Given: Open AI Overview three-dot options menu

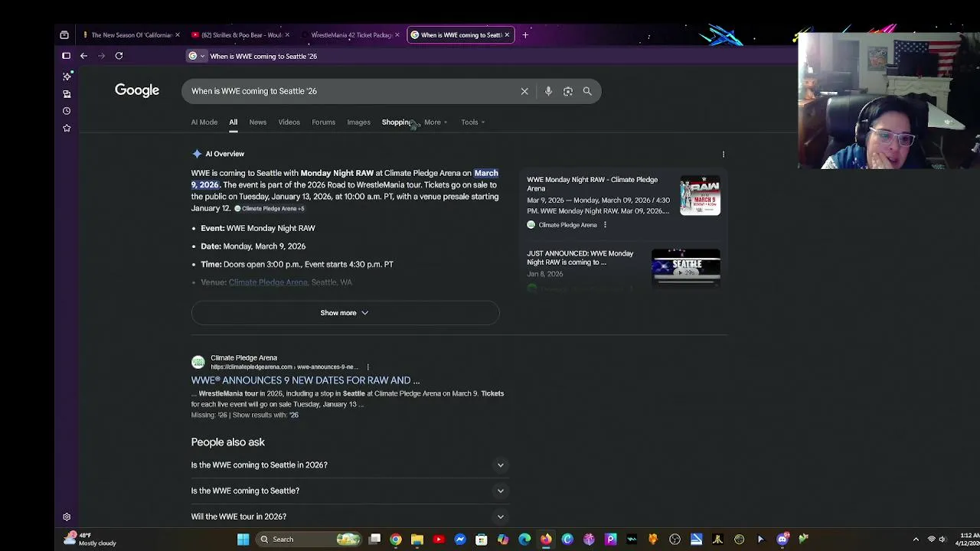Looking at the screenshot, I should (x=723, y=154).
